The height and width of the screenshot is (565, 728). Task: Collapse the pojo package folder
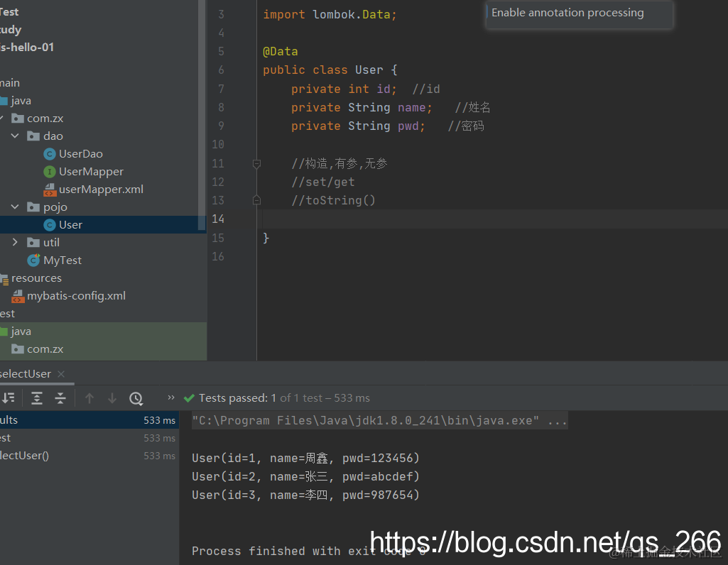pyautogui.click(x=15, y=207)
